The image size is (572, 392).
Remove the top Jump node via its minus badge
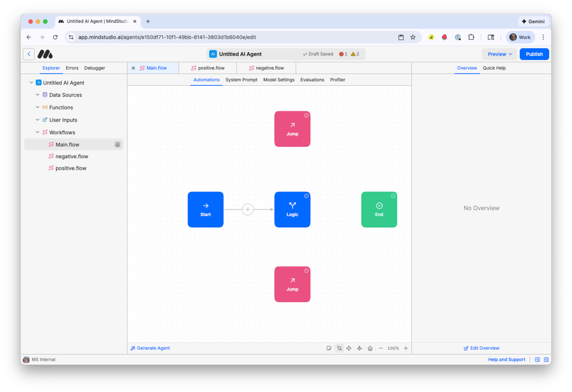(306, 116)
